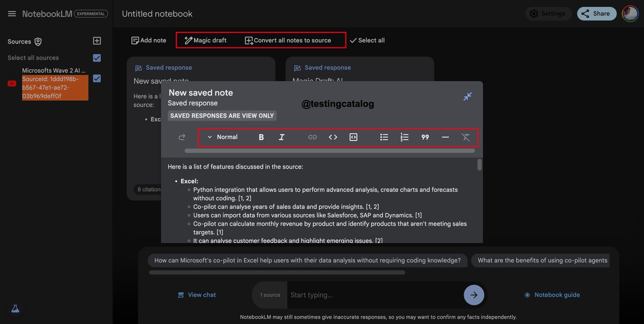Click the suggestions horizontal scrollbar
Screen dimensions: 644x324
(277, 273)
